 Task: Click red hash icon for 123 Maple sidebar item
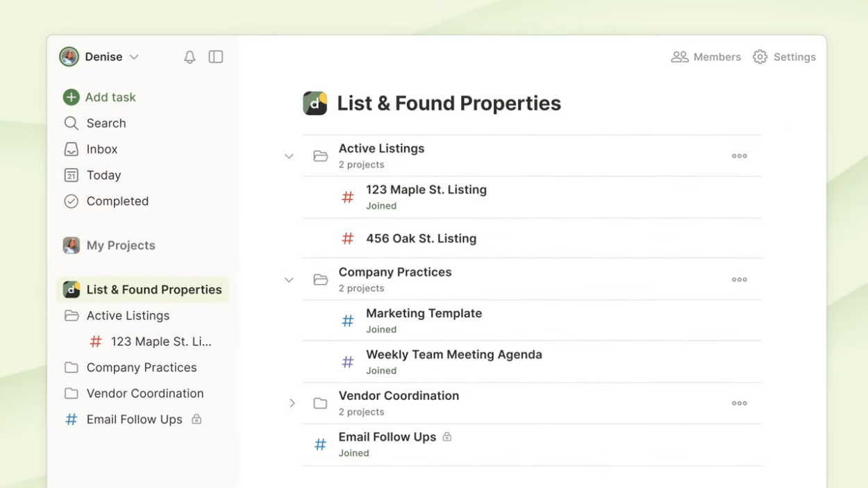click(96, 342)
